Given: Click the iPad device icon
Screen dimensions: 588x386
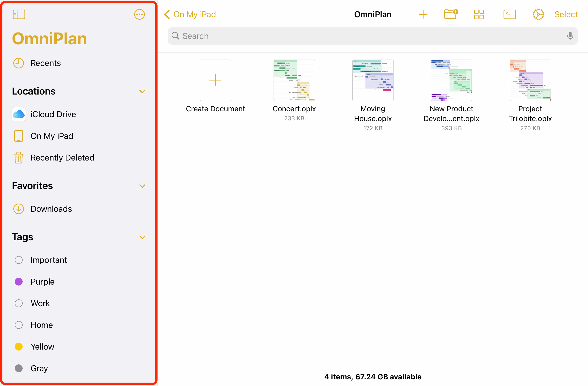Looking at the screenshot, I should click(18, 136).
